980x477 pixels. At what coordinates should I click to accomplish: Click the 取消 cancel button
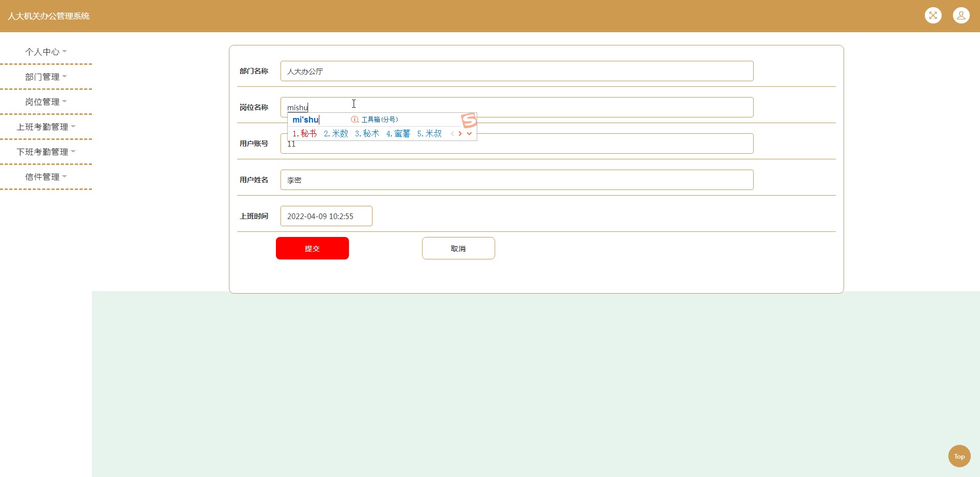(458, 248)
